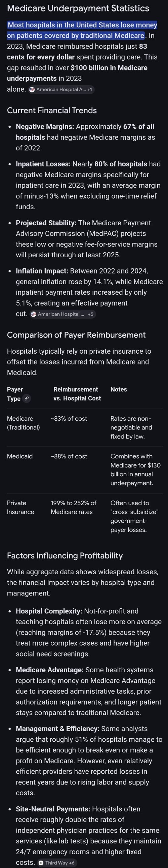
Task: Click the American Hospital logo after "alone."
Action: (x=32, y=90)
